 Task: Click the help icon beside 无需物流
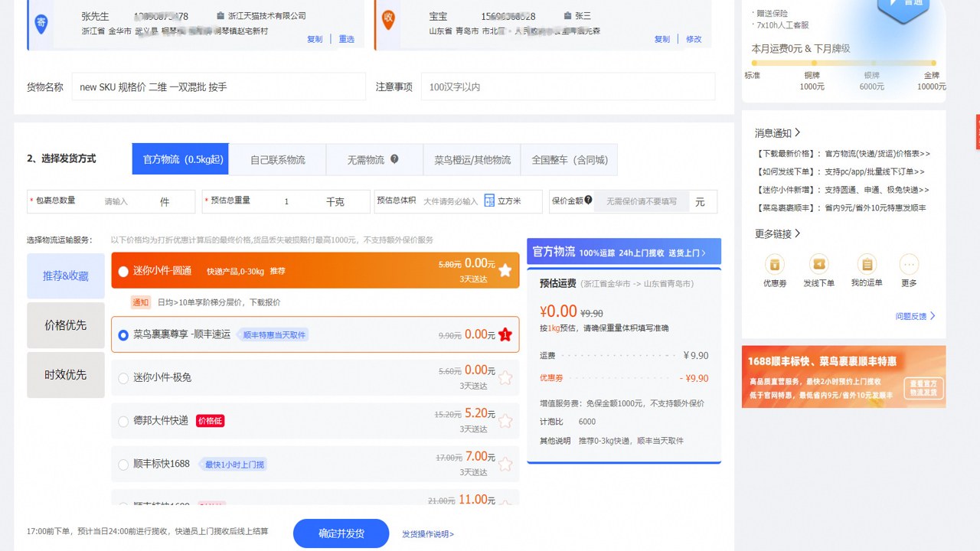[394, 159]
